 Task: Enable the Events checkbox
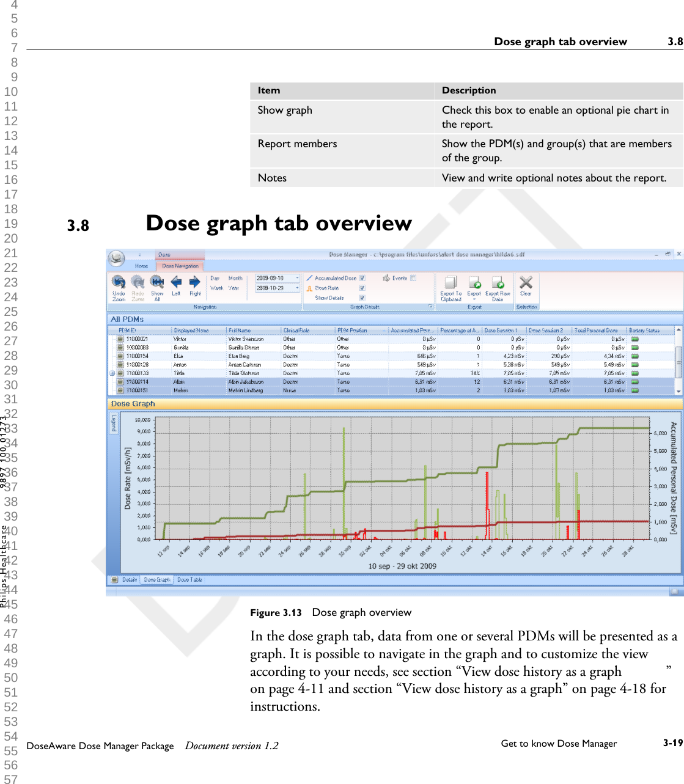(x=414, y=278)
